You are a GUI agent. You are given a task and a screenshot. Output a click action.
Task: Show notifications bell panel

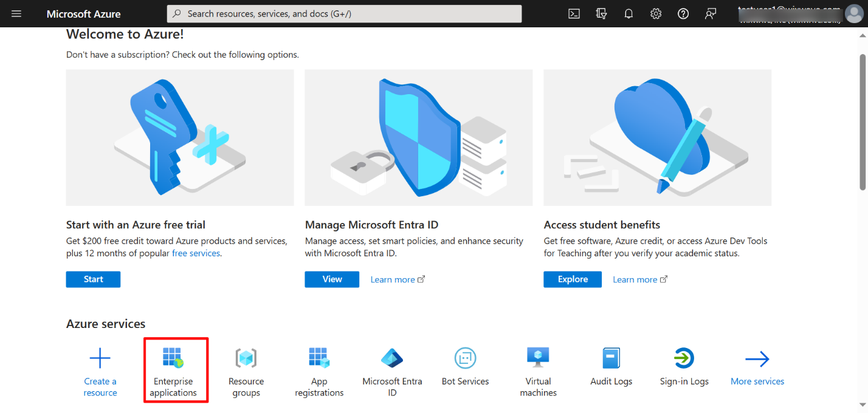pos(629,13)
